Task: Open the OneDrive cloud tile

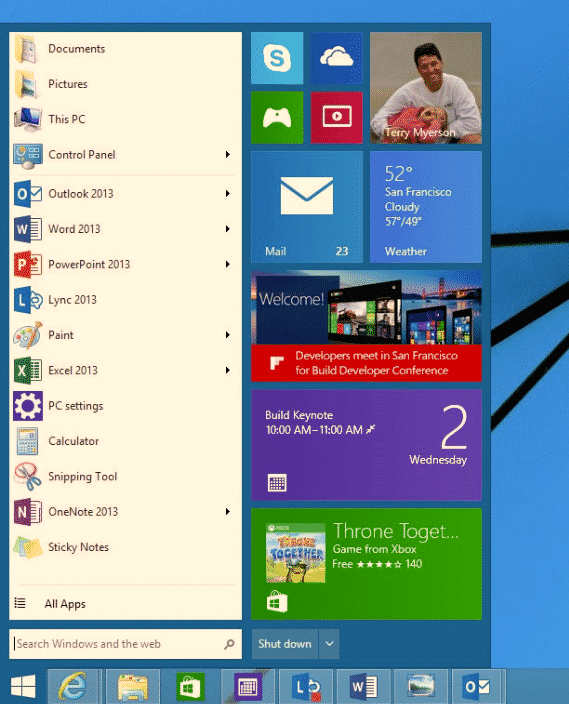Action: pyautogui.click(x=336, y=58)
